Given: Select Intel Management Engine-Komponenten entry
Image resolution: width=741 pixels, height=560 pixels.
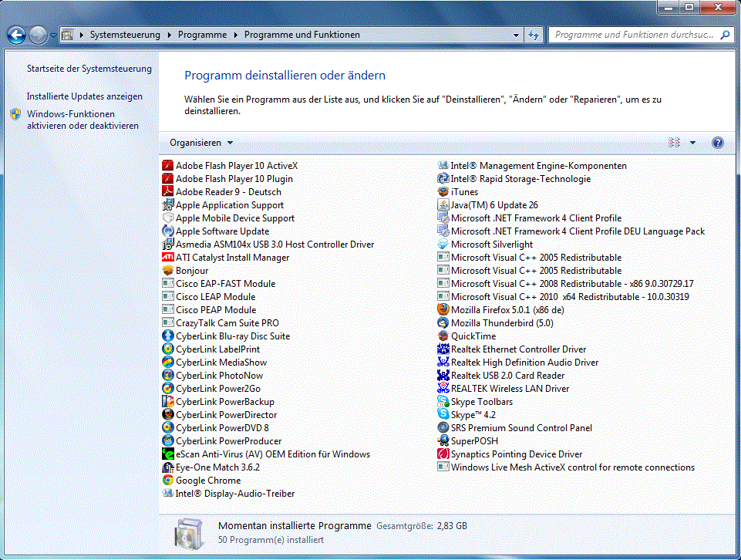Looking at the screenshot, I should (x=533, y=165).
